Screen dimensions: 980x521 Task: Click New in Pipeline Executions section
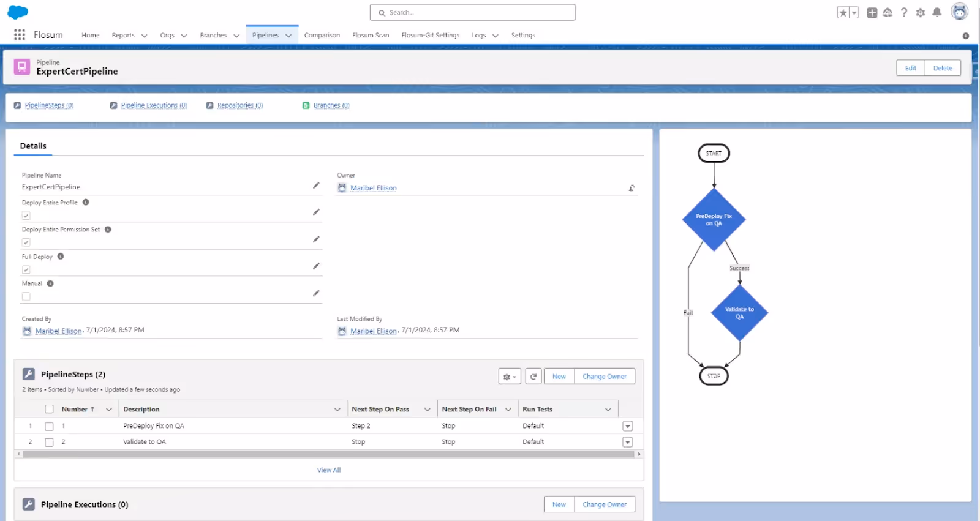click(559, 504)
